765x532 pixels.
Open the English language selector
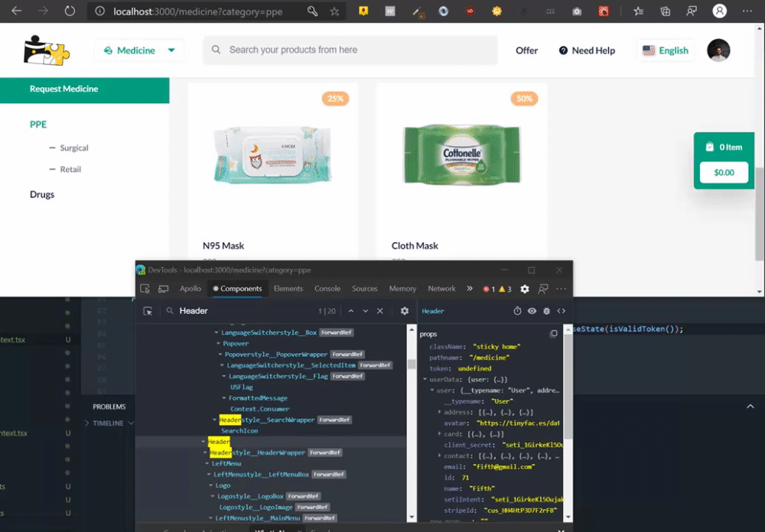[666, 50]
